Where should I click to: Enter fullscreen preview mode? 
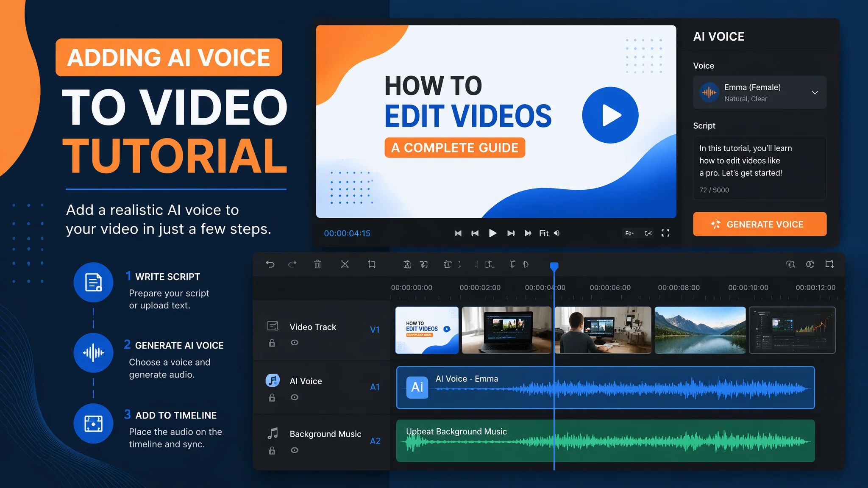click(665, 233)
